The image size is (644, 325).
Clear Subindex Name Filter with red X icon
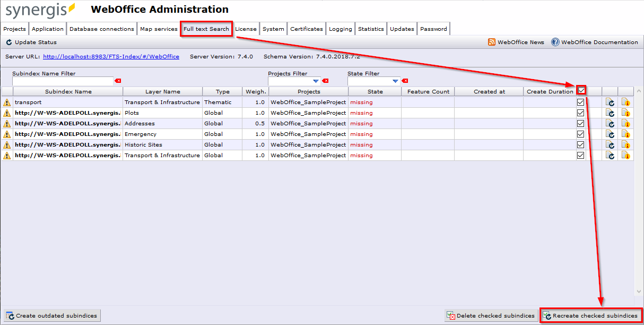click(118, 81)
